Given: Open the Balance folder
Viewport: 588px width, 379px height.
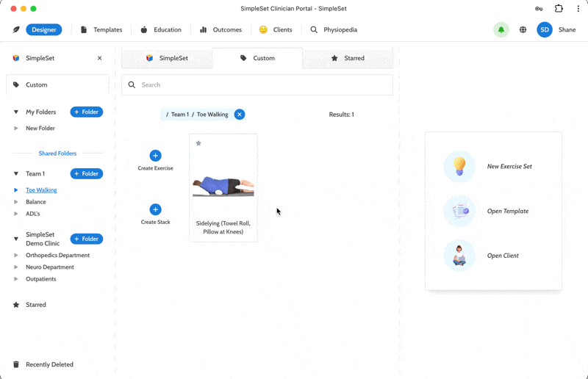Looking at the screenshot, I should pos(35,202).
